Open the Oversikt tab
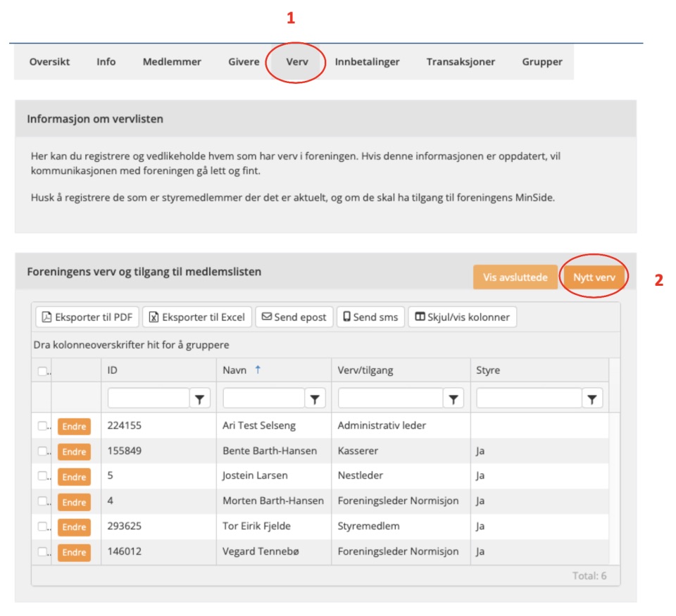Viewport: 676px width, 616px height. [49, 62]
